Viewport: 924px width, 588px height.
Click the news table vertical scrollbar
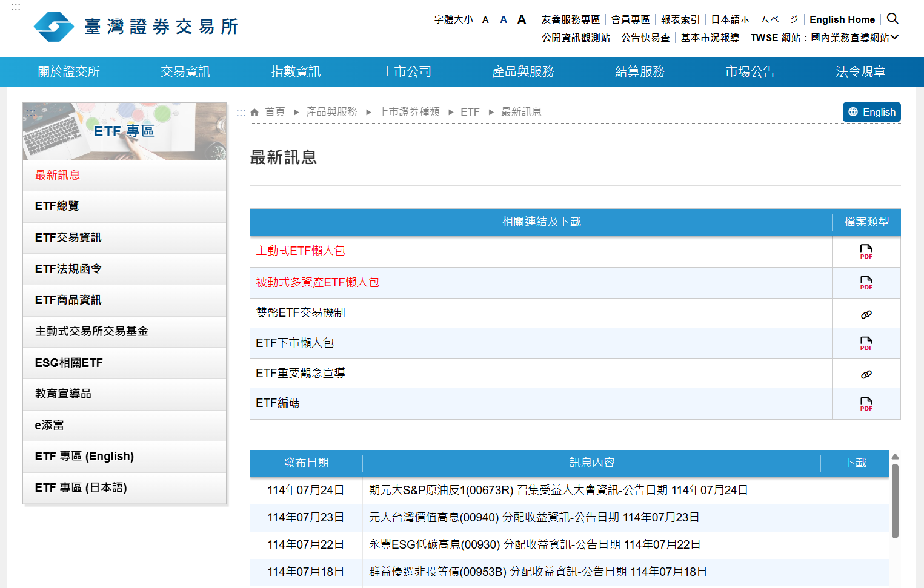[895, 500]
